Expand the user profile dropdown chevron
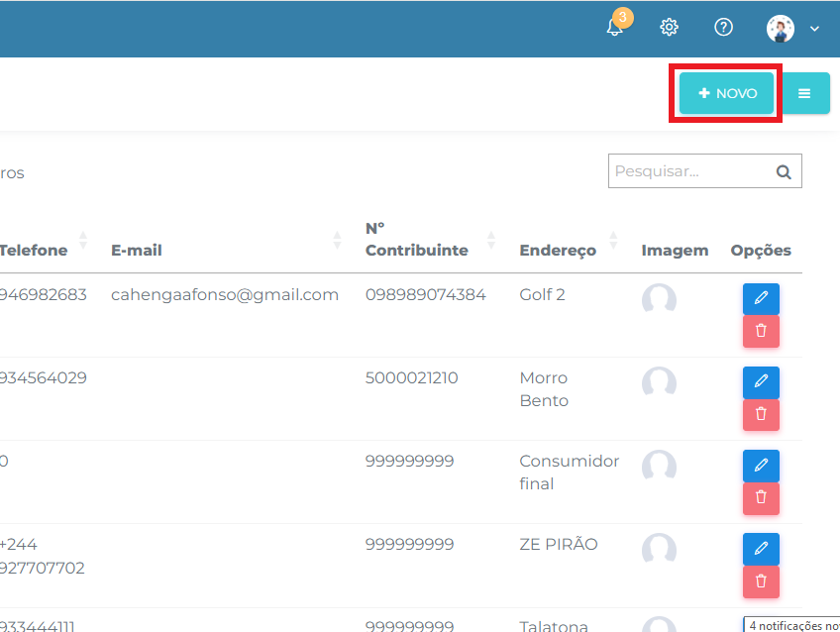This screenshot has width=840, height=632. click(x=815, y=29)
